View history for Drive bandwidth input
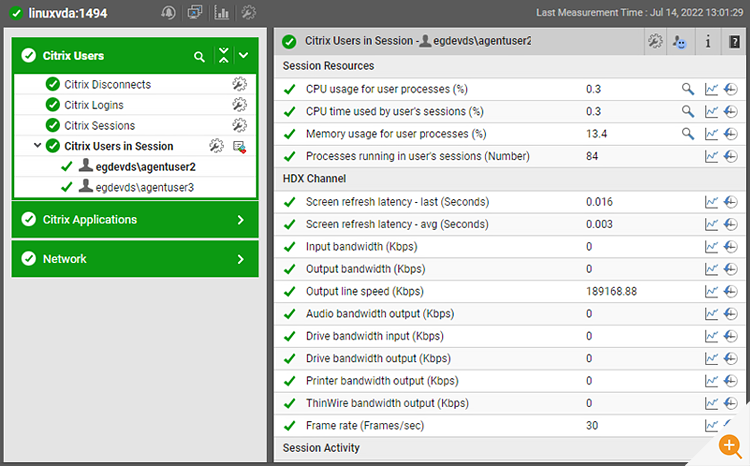The image size is (750, 466). click(730, 336)
